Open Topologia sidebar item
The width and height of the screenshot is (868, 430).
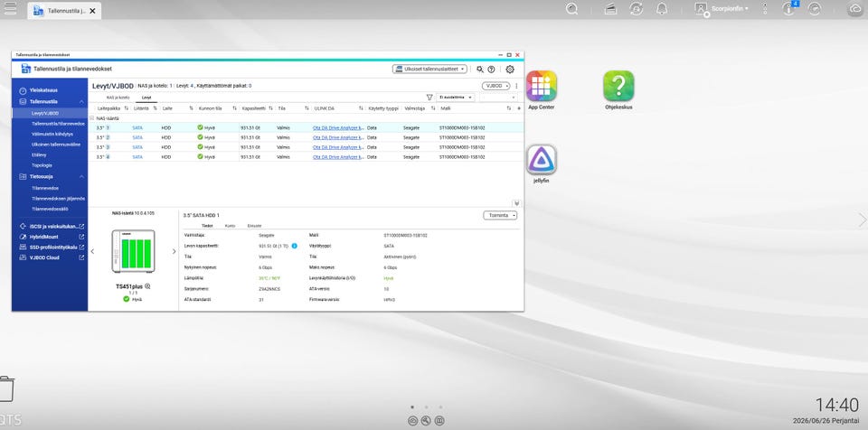[42, 165]
